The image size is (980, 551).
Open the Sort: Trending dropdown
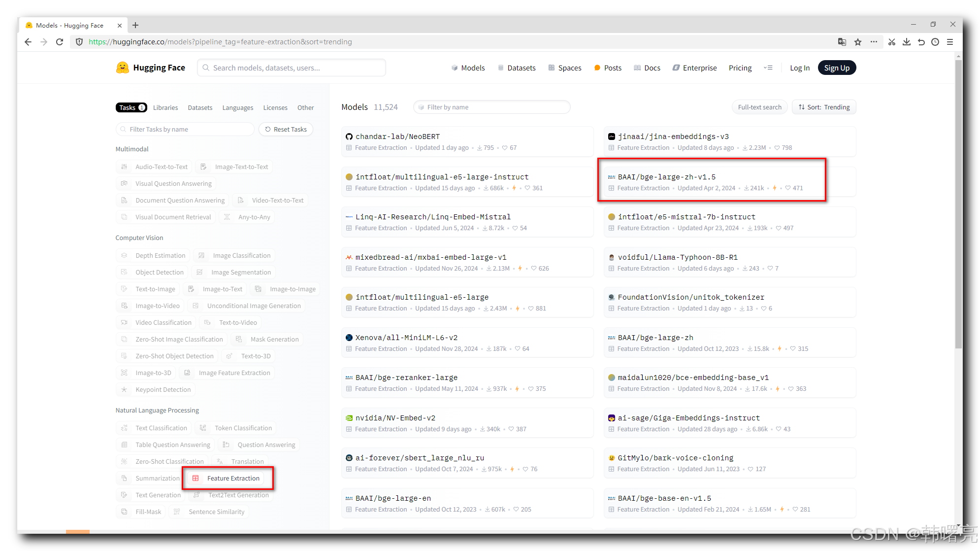coord(824,107)
